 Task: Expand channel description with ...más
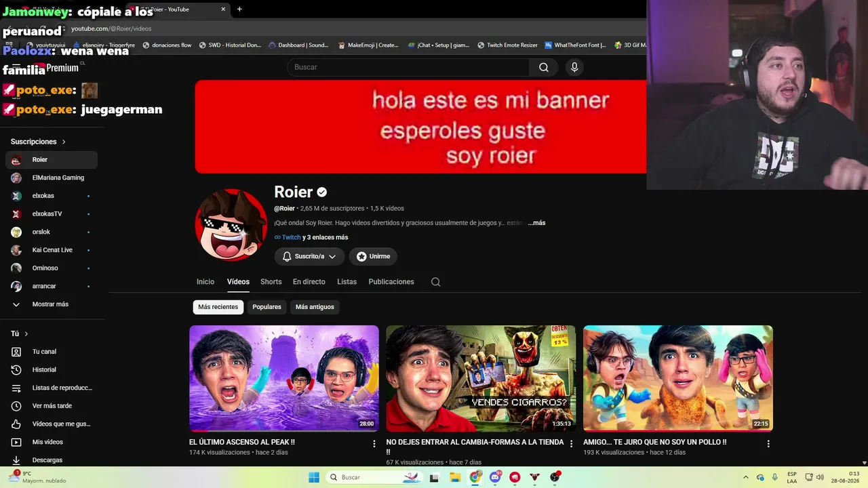coord(536,223)
